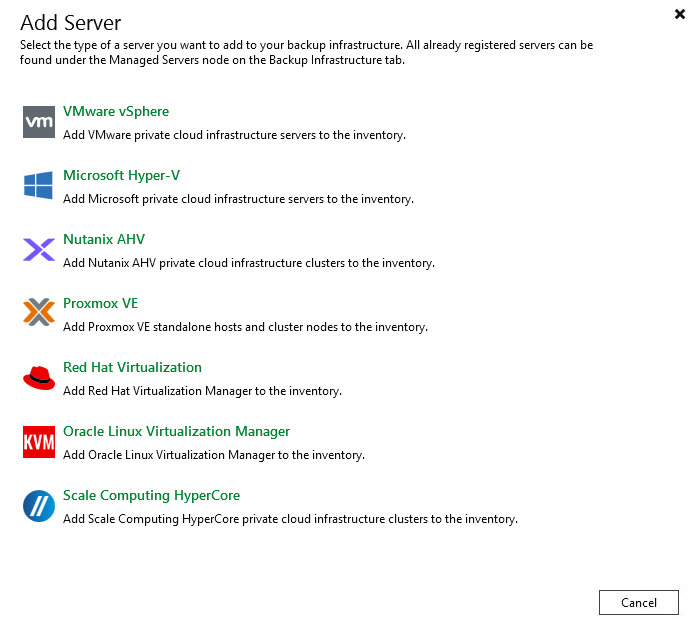Close the Add Server dialog with X
This screenshot has height=623, width=692.
(680, 14)
